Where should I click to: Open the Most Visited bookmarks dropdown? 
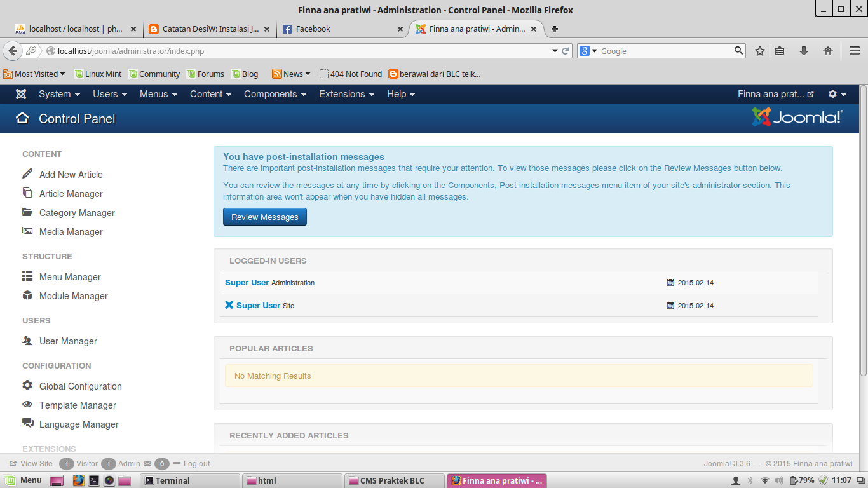35,74
